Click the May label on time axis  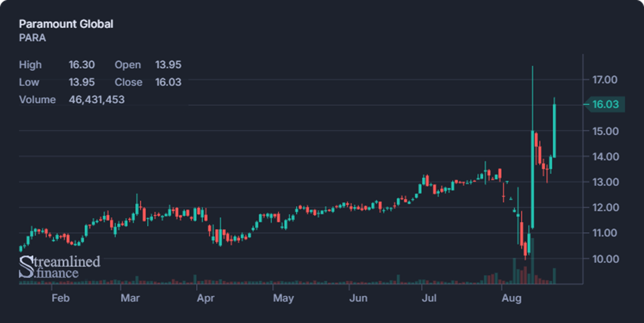pyautogui.click(x=284, y=298)
